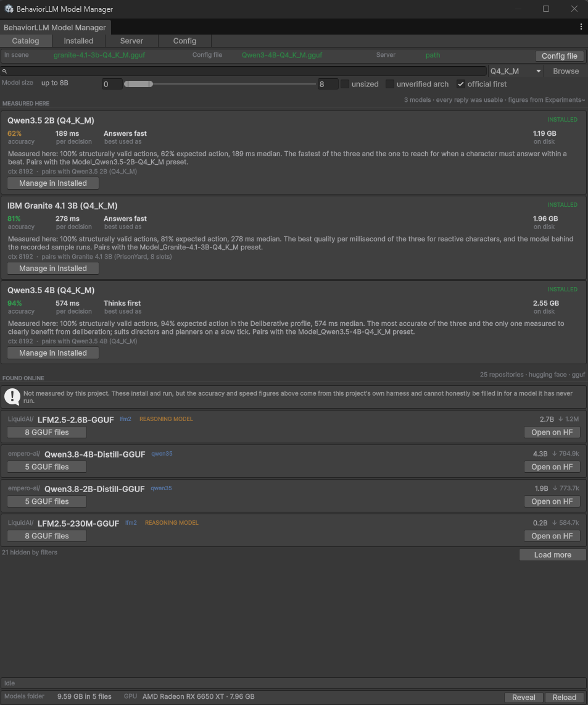Click the IBM Granite 4.1 3B (Q4_K_M) title
This screenshot has height=705, width=588.
pyautogui.click(x=62, y=206)
